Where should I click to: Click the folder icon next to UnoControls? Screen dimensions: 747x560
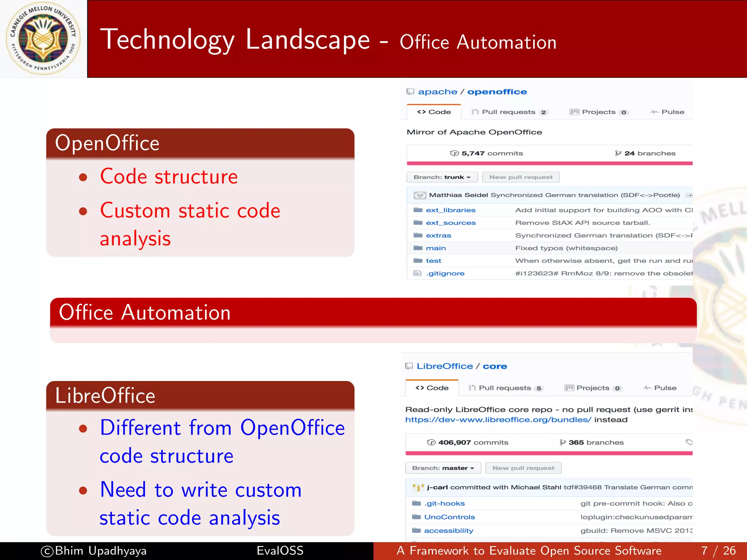[416, 517]
